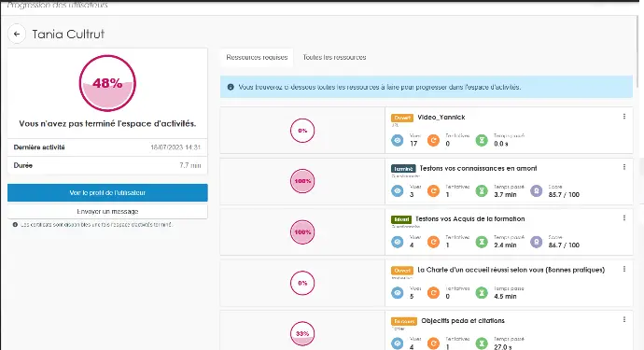The height and width of the screenshot is (350, 644).
Task: Click the time spent value 27.0 s
Action: click(502, 346)
